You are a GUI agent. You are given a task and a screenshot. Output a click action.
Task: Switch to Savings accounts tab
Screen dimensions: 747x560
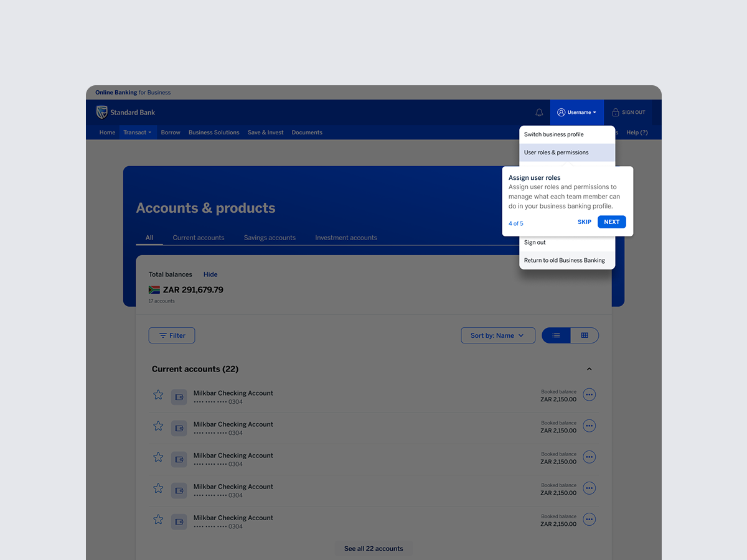tap(270, 238)
